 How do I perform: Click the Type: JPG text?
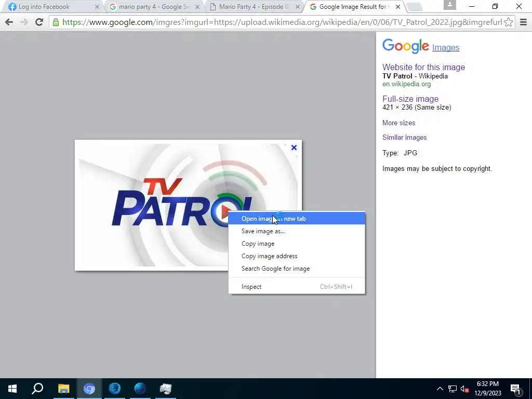tap(400, 153)
